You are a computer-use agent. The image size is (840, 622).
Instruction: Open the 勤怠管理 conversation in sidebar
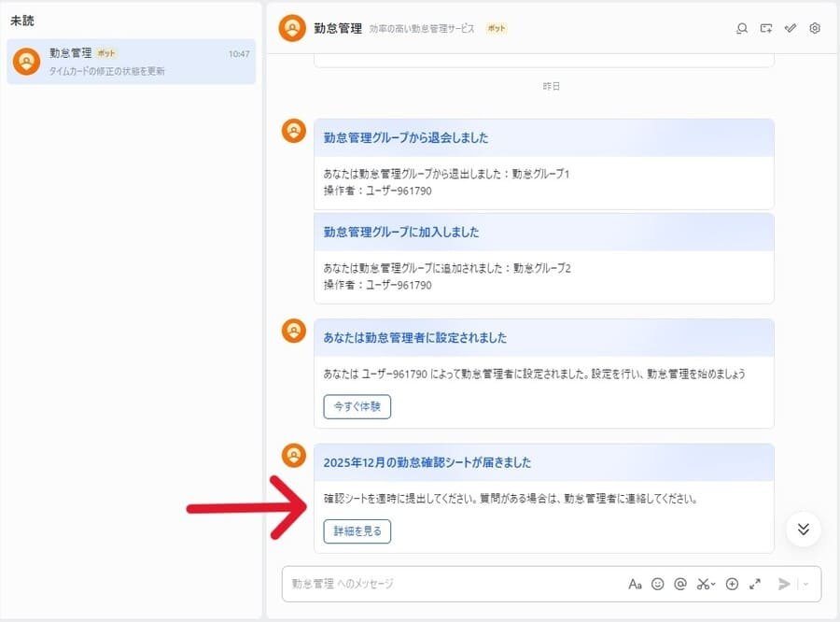(x=131, y=62)
